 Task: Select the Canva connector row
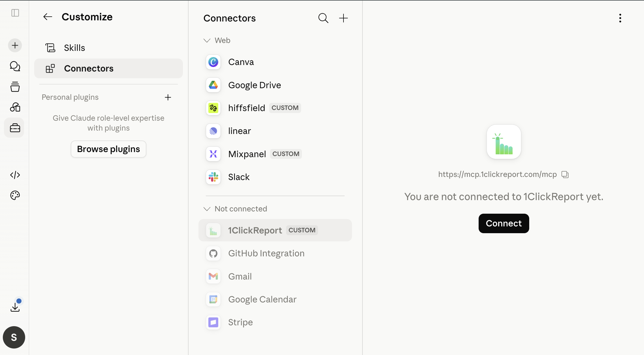275,62
